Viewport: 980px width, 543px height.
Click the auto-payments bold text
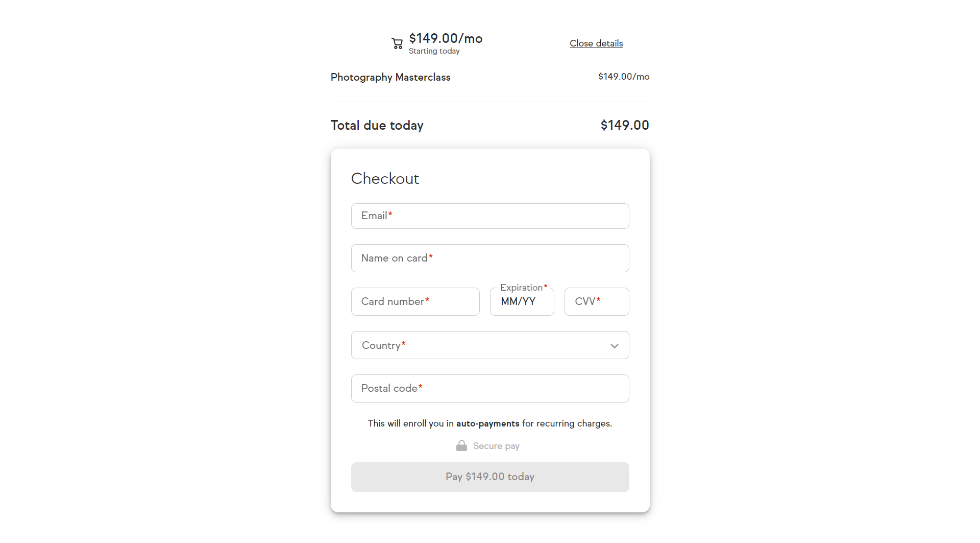487,423
